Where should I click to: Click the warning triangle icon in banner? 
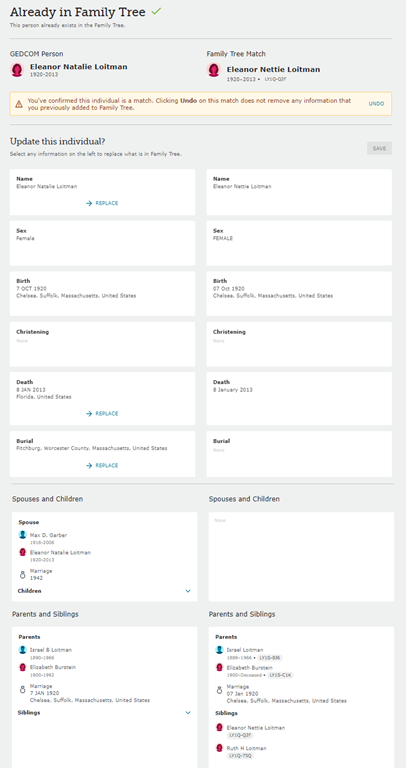click(x=19, y=104)
